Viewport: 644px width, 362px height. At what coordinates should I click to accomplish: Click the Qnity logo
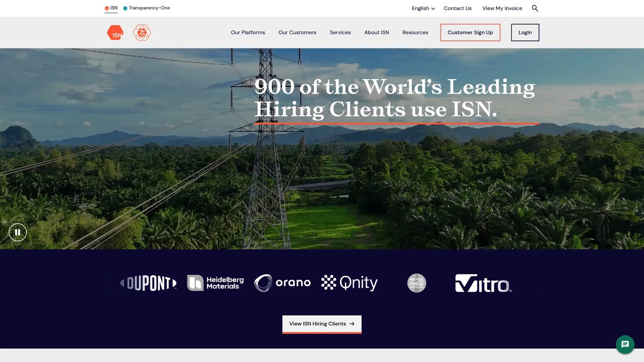350,283
